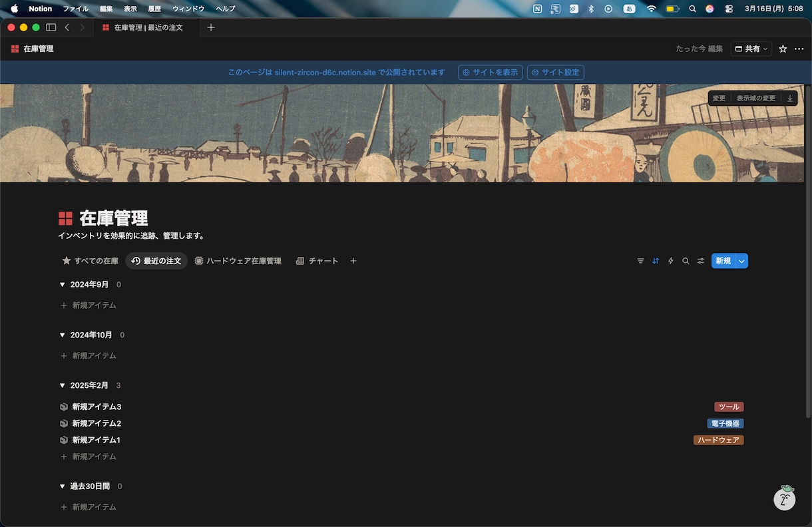Click the サイトを表示 button
This screenshot has height=527, width=812.
490,73
